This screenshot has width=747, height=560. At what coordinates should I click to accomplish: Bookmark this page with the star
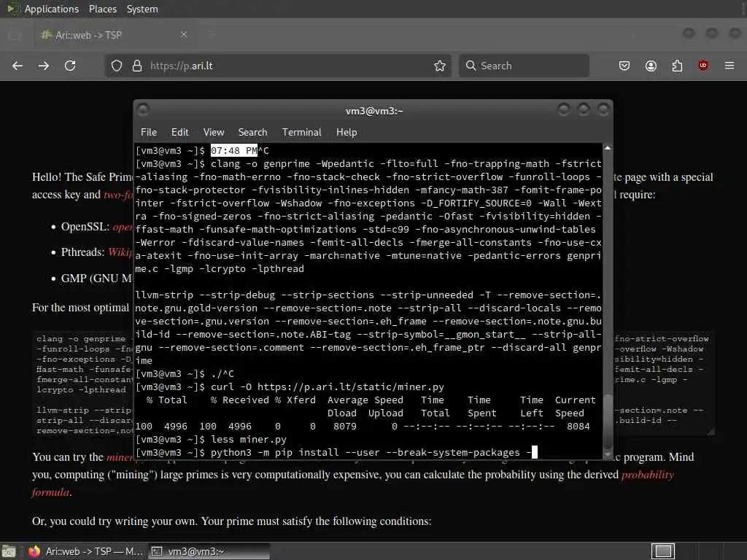[x=440, y=66]
